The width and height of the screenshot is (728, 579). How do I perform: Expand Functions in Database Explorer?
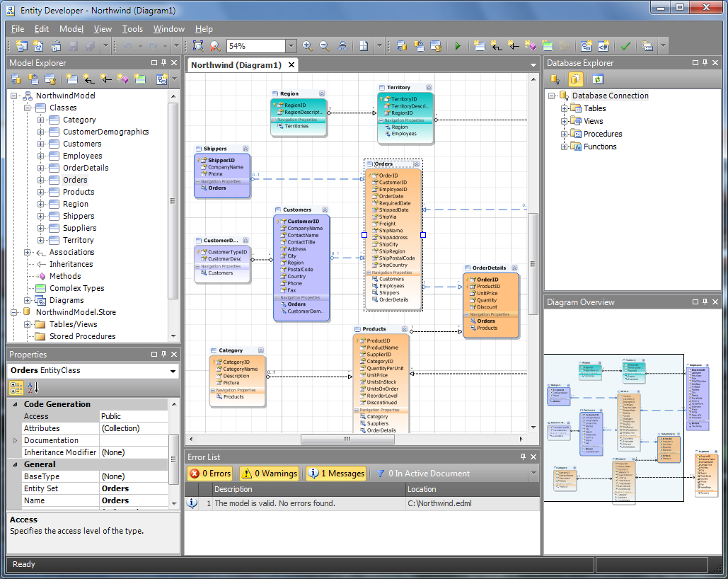(564, 147)
